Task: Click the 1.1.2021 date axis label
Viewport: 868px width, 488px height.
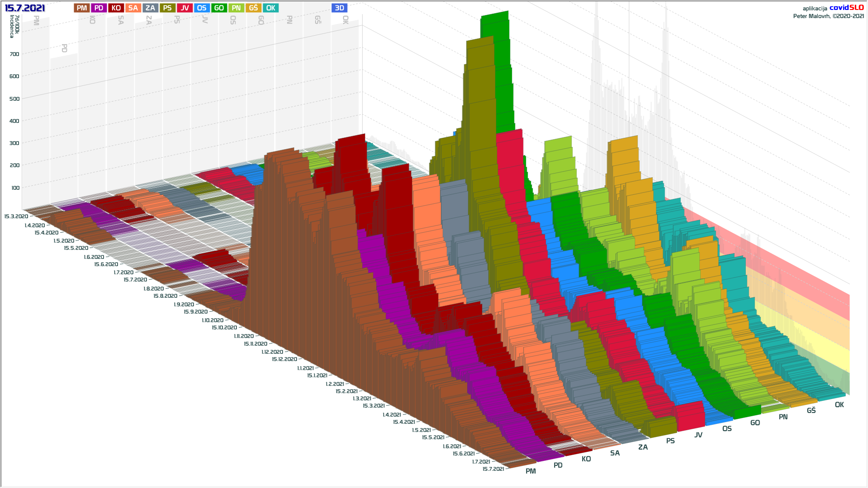Action: (305, 368)
